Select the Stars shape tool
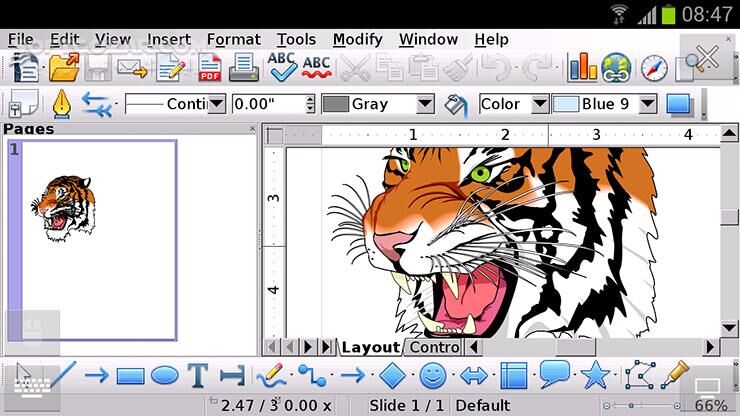Image resolution: width=740 pixels, height=416 pixels. click(x=595, y=376)
